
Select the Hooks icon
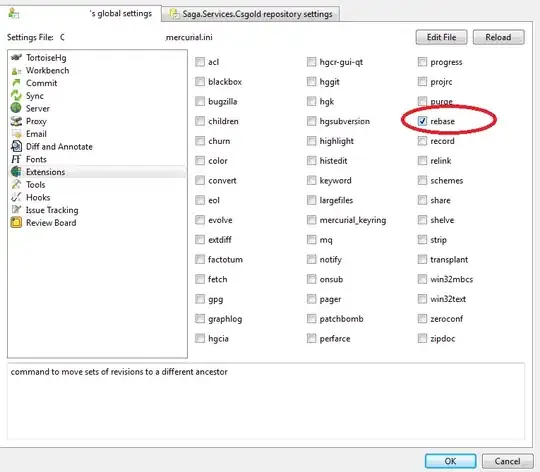16,197
